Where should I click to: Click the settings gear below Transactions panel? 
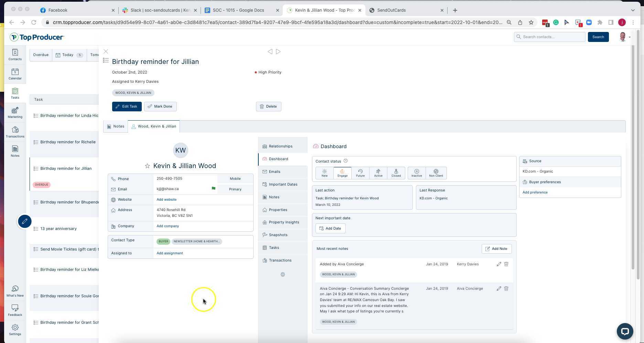pos(282,275)
